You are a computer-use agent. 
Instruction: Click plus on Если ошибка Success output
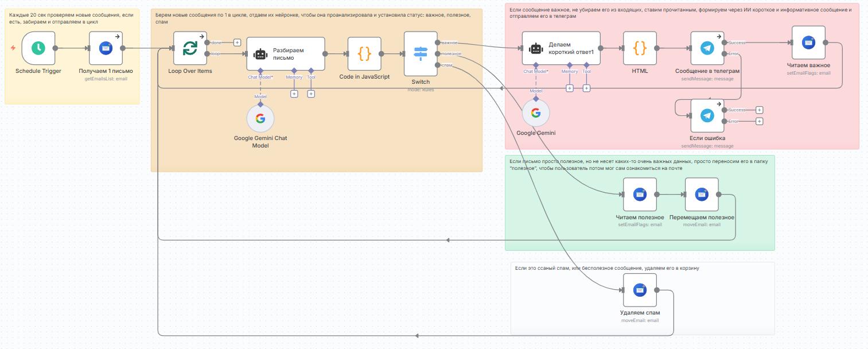pos(759,110)
